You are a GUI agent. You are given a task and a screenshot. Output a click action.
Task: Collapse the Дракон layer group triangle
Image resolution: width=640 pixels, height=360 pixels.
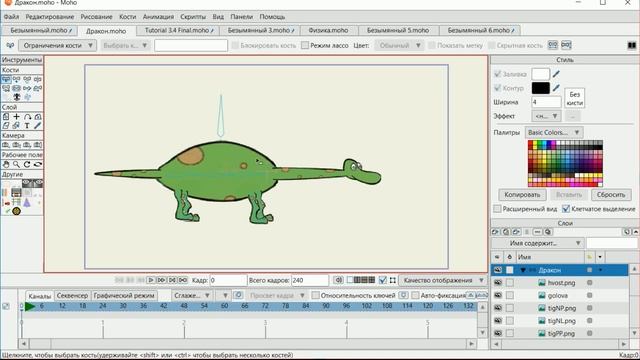click(523, 270)
